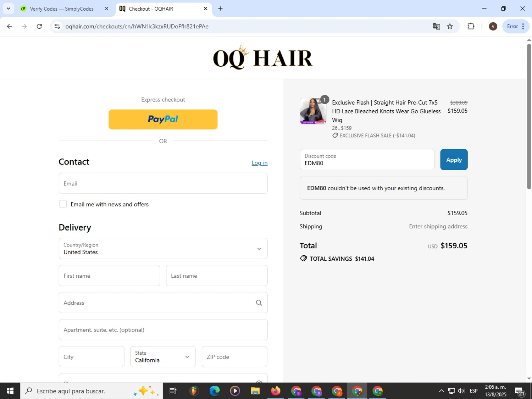The image size is (532, 399).
Task: Focus the First name field
Action: click(x=109, y=276)
